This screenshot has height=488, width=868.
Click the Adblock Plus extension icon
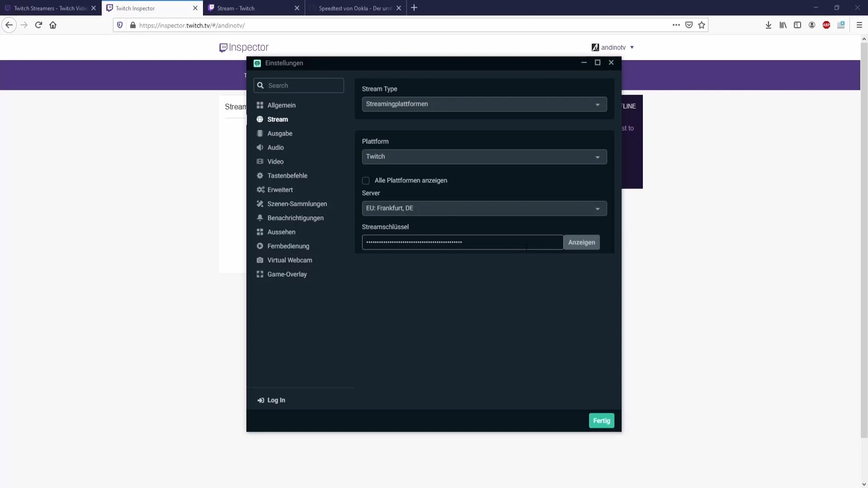[826, 25]
